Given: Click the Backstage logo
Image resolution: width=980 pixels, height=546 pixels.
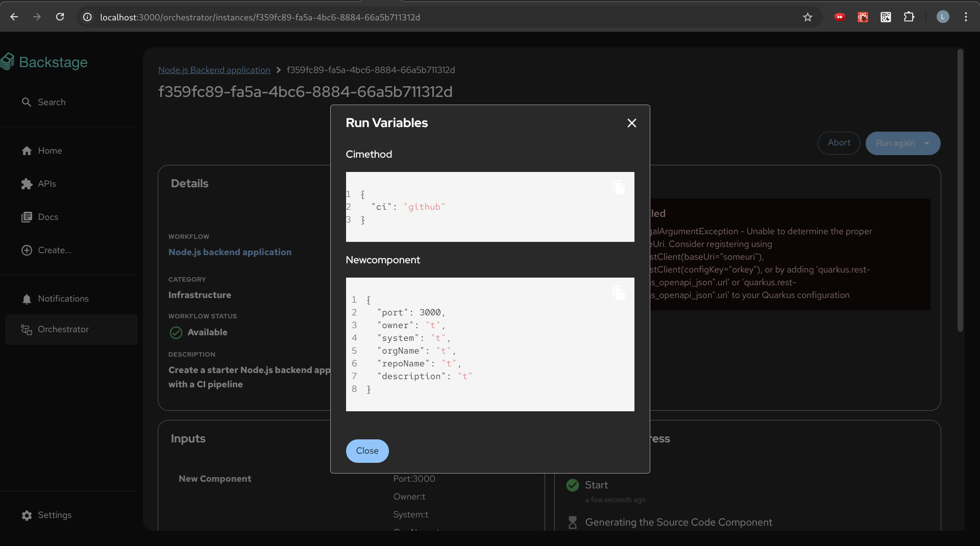Looking at the screenshot, I should coord(45,62).
